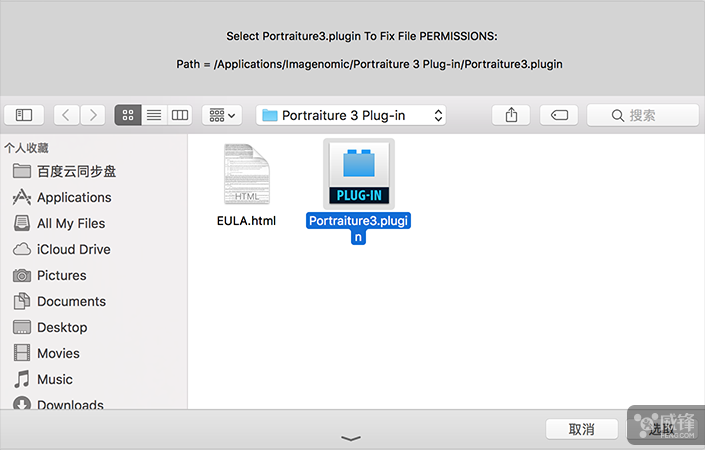Viewport: 705px width, 450px height.
Task: Switch to list view mode
Action: click(x=154, y=115)
